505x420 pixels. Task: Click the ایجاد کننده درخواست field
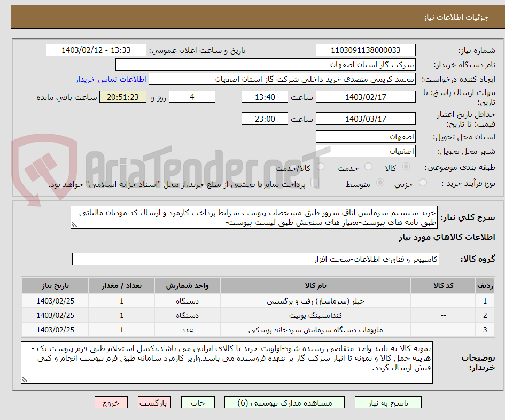pos(282,79)
